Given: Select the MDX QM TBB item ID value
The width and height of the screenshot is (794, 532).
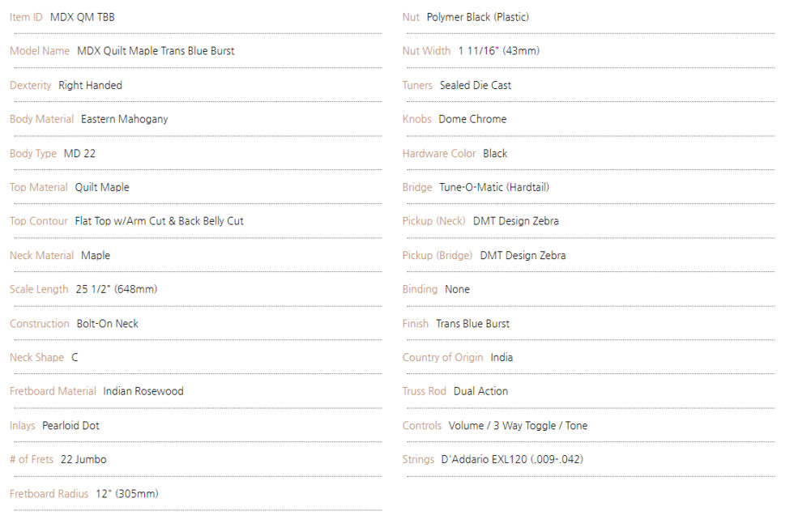Looking at the screenshot, I should click(x=82, y=17).
